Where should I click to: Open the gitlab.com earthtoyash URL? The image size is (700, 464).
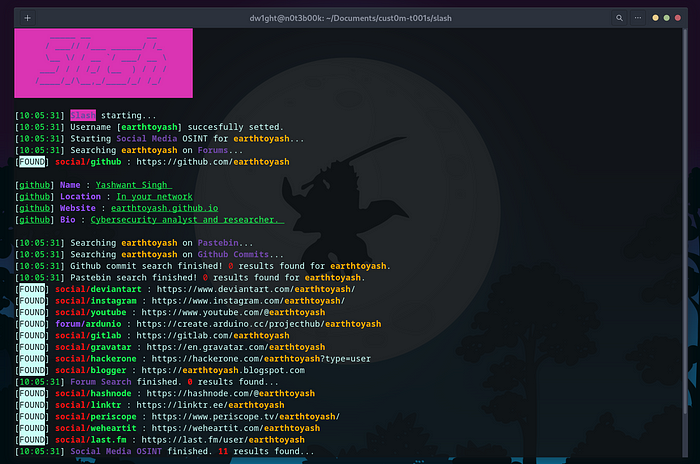point(213,335)
